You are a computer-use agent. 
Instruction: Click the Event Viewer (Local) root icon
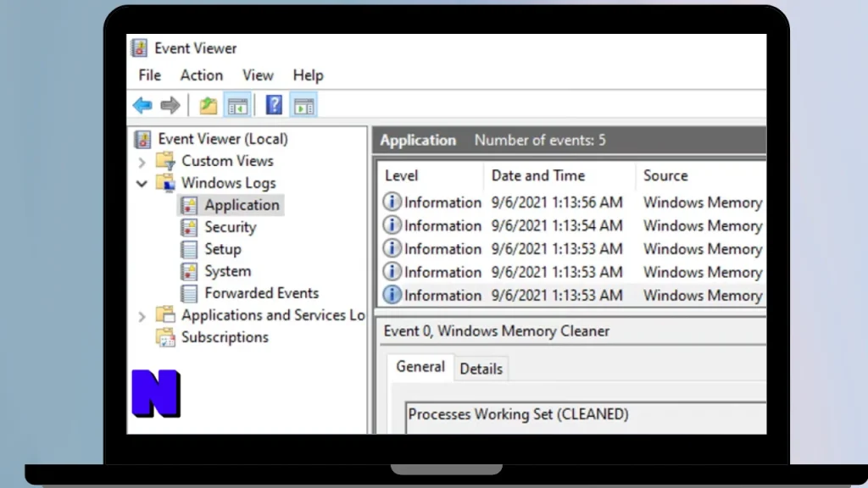pos(142,140)
